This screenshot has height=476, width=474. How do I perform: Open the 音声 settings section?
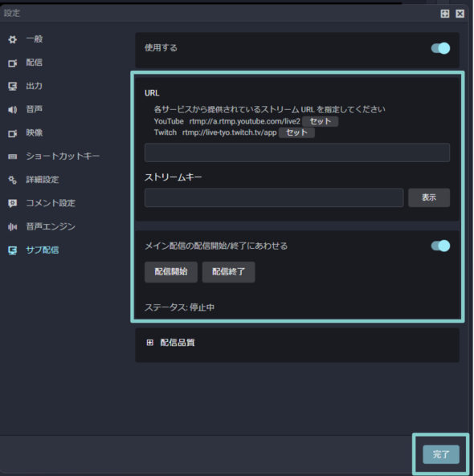[34, 109]
